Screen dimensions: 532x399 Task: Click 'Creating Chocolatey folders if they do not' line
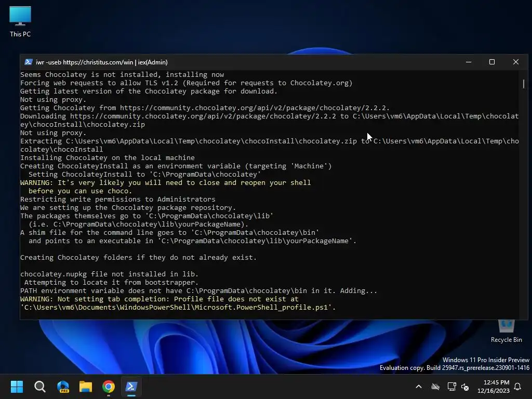(138, 258)
